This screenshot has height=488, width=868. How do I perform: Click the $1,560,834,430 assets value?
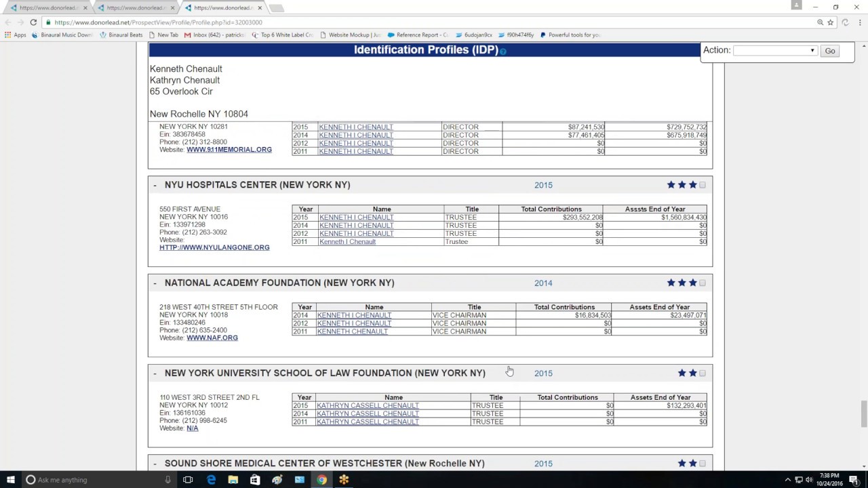pos(684,218)
